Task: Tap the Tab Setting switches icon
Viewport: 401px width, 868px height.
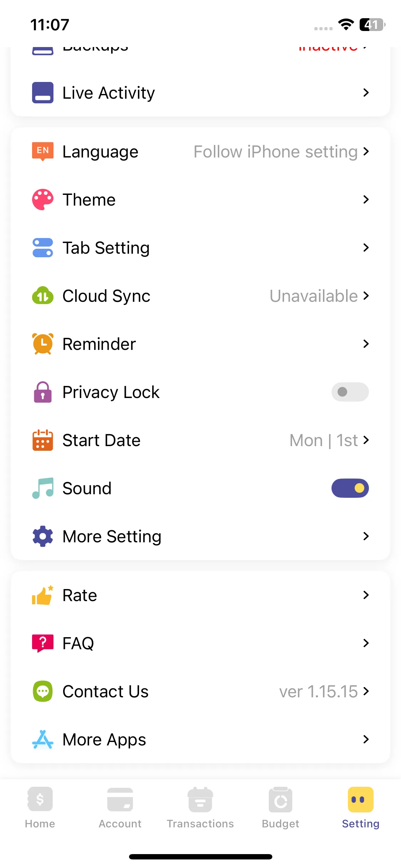Action: coord(43,248)
